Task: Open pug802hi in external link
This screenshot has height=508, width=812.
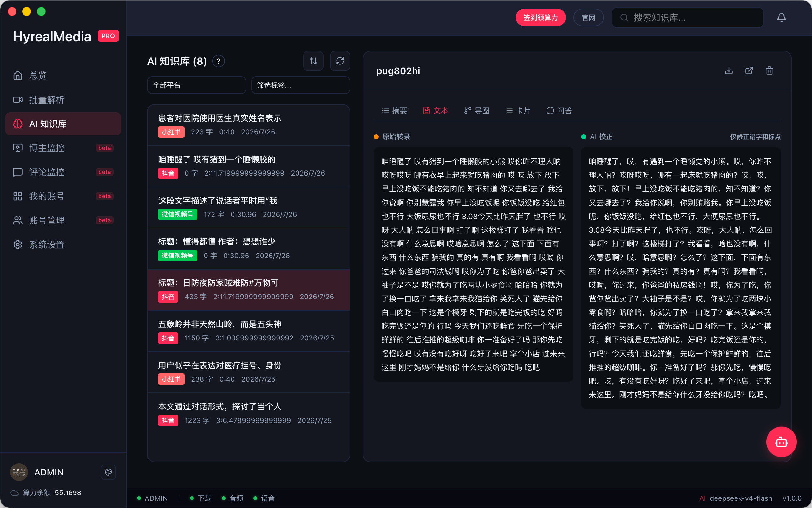Action: point(749,70)
